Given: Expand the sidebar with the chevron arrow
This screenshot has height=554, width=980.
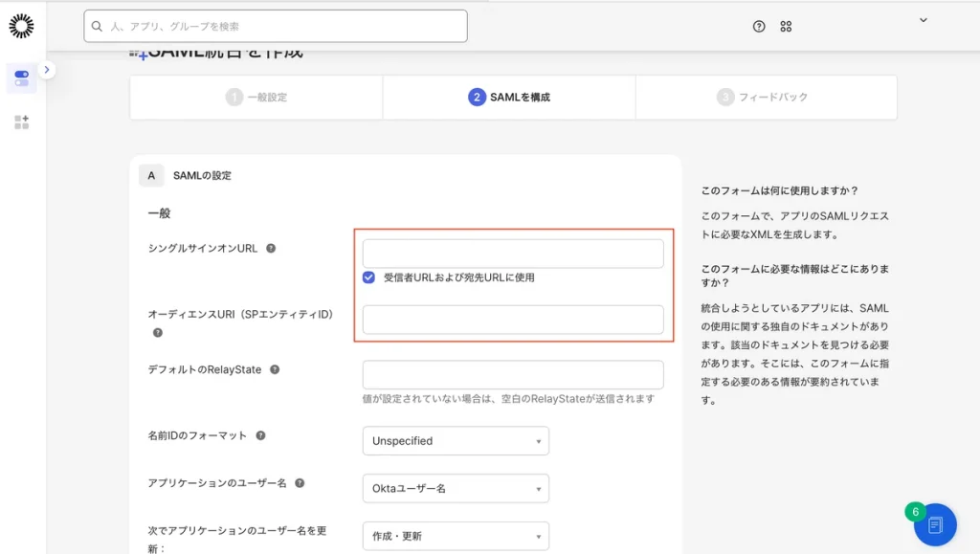Looking at the screenshot, I should click(47, 70).
